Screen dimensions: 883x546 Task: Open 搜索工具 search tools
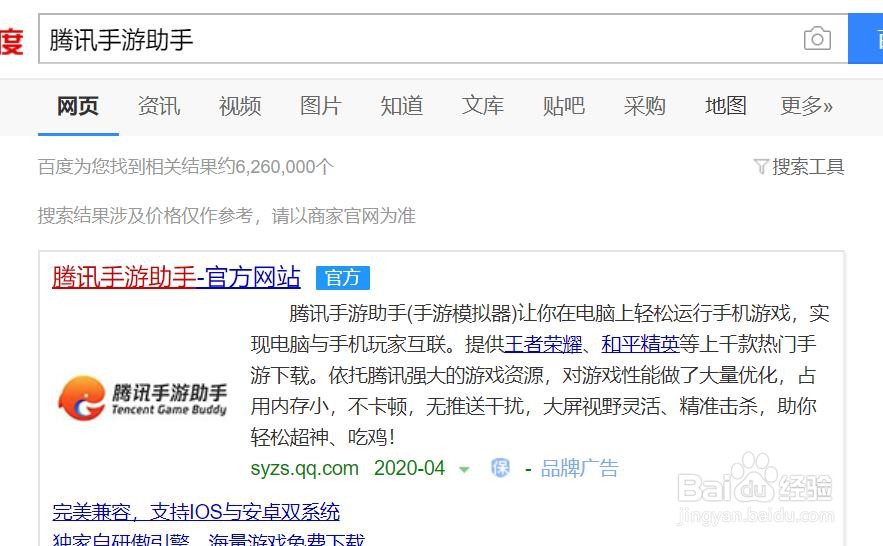(808, 167)
